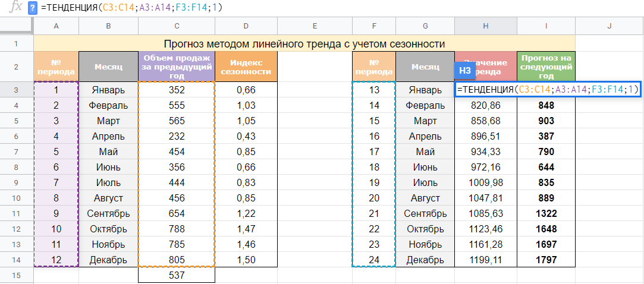Image resolution: width=644 pixels, height=284 pixels.
Task: Click sales value 654
Action: click(177, 213)
